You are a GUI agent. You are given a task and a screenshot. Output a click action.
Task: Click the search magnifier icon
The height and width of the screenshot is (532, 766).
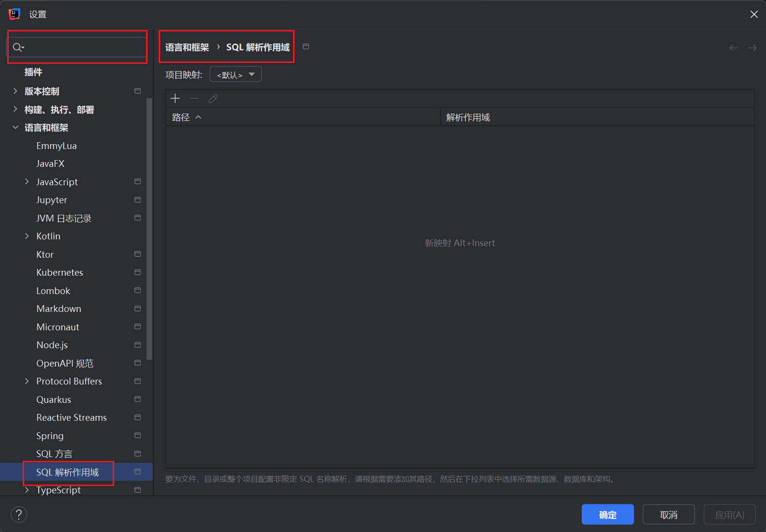pyautogui.click(x=18, y=47)
